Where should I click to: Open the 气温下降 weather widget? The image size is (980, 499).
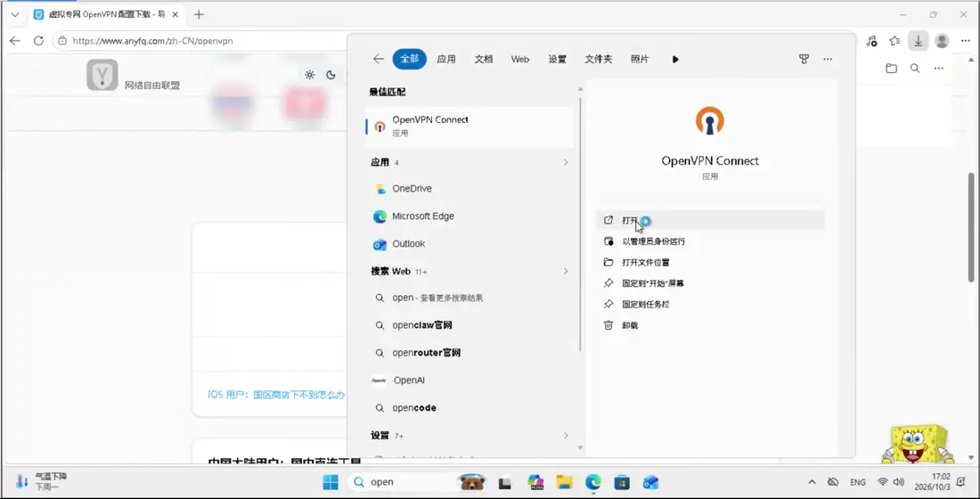coord(41,481)
